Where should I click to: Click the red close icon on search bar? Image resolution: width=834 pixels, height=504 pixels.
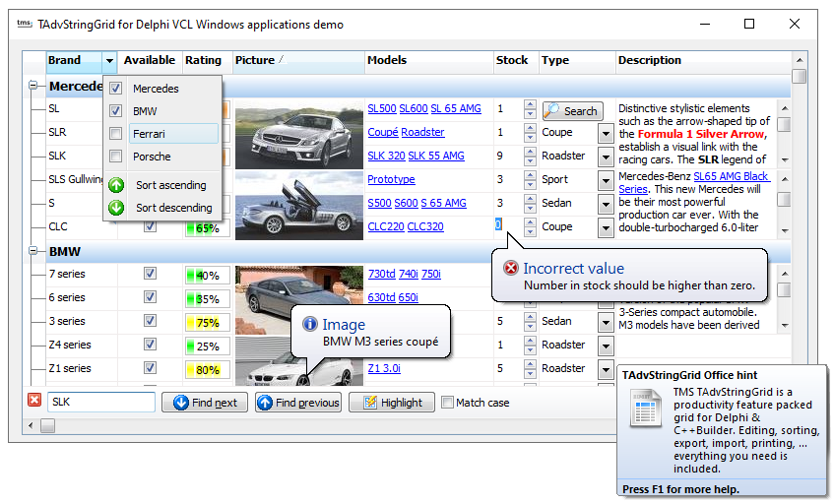click(34, 400)
